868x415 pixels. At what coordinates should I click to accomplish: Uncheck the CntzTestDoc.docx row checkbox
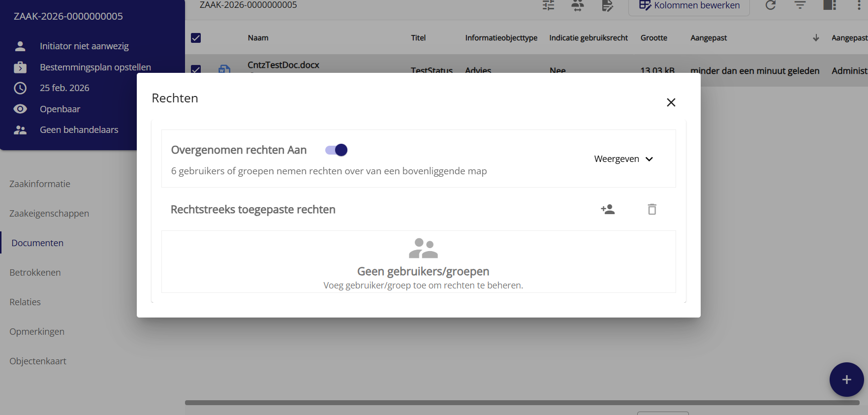click(x=196, y=69)
